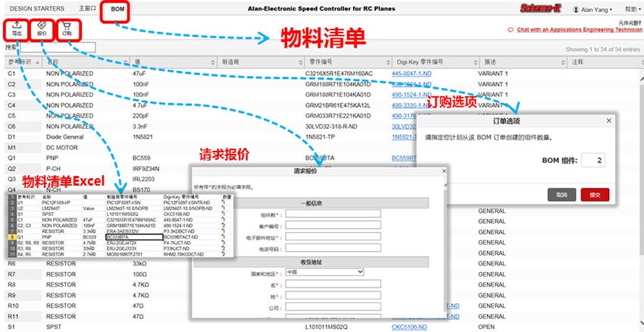Click the 注释 column header
Screen dimensions: 644x332
click(605, 62)
